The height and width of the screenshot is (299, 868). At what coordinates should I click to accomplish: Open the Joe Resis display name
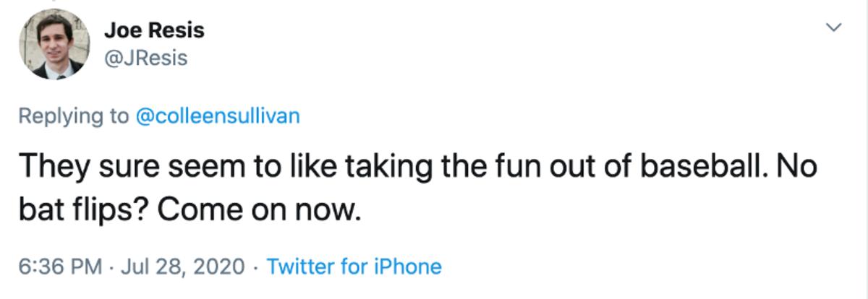point(154,30)
